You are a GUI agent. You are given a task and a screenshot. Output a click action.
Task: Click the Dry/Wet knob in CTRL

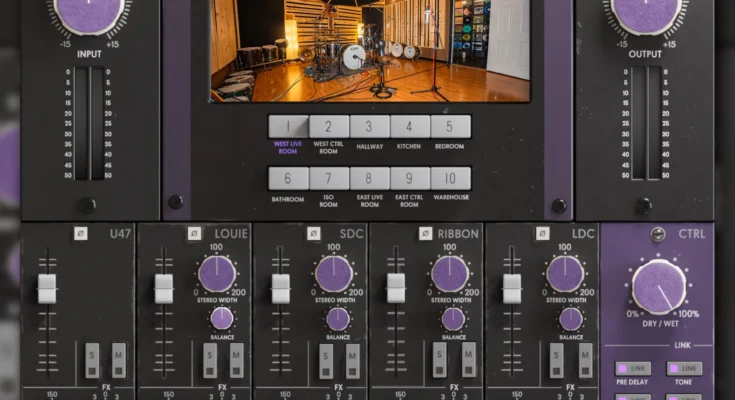tap(659, 285)
